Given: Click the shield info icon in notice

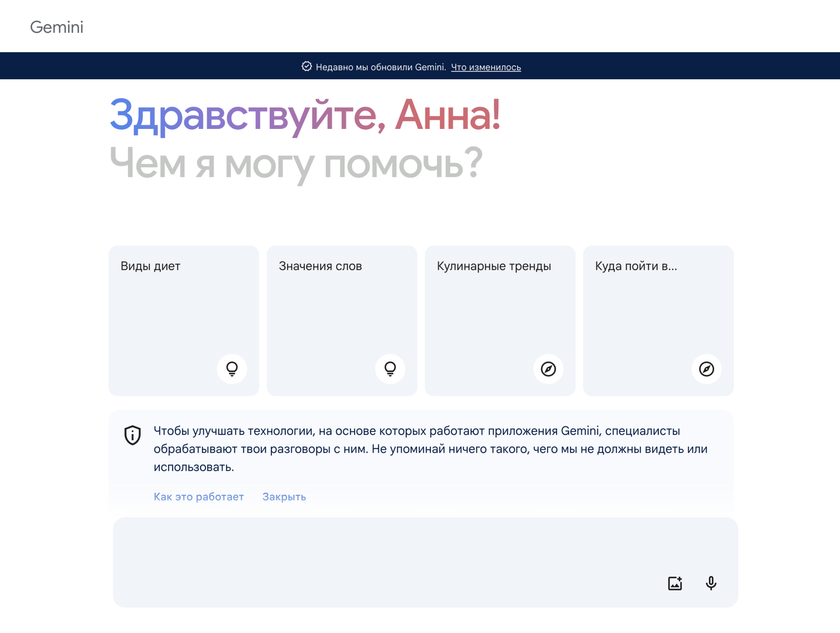Looking at the screenshot, I should (x=133, y=435).
